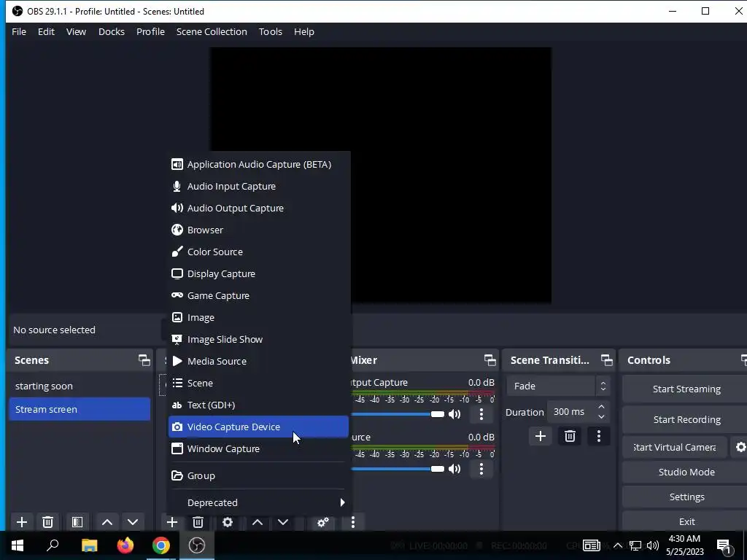
Task: Add Display Capture source
Action: coord(258,274)
